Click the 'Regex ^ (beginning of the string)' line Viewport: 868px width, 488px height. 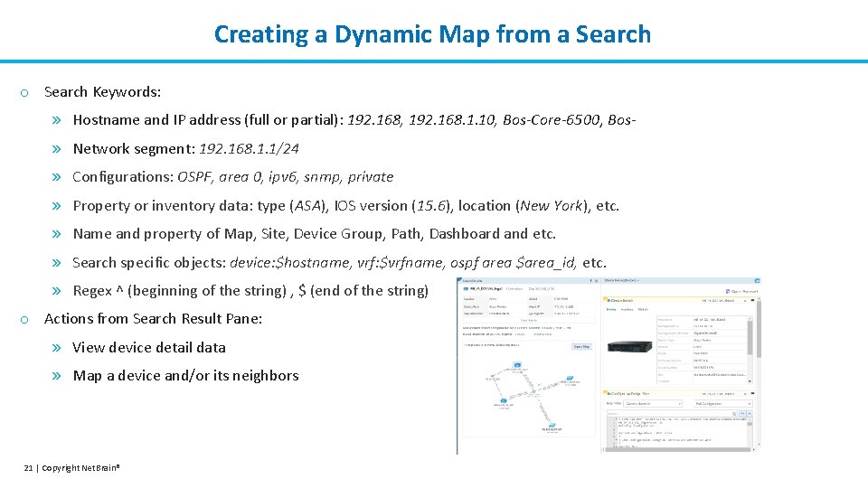coord(250,290)
